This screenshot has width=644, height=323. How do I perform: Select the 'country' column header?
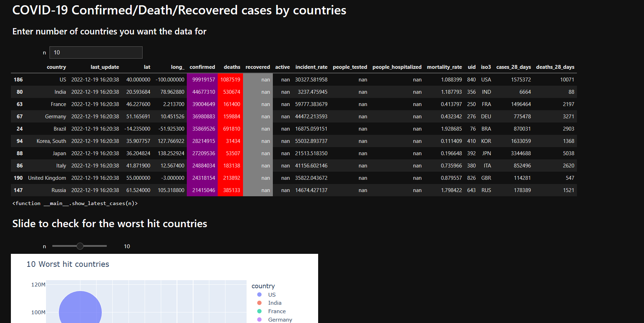click(x=56, y=67)
